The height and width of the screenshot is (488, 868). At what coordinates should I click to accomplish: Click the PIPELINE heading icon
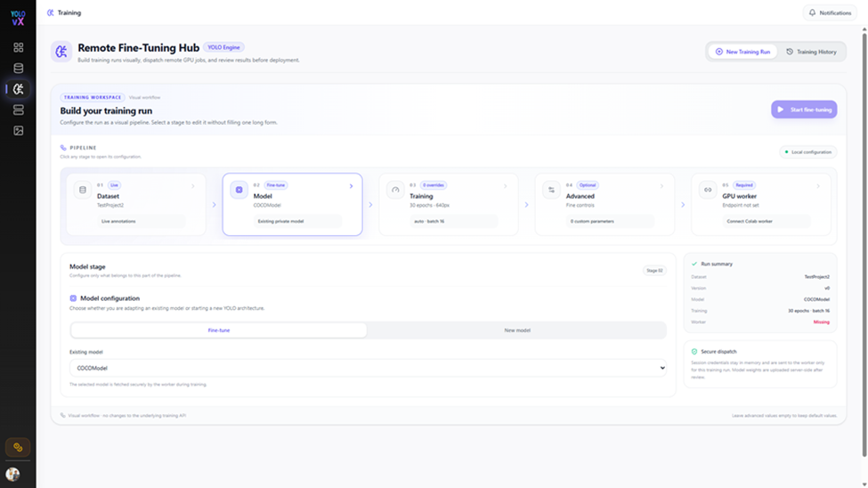(63, 148)
